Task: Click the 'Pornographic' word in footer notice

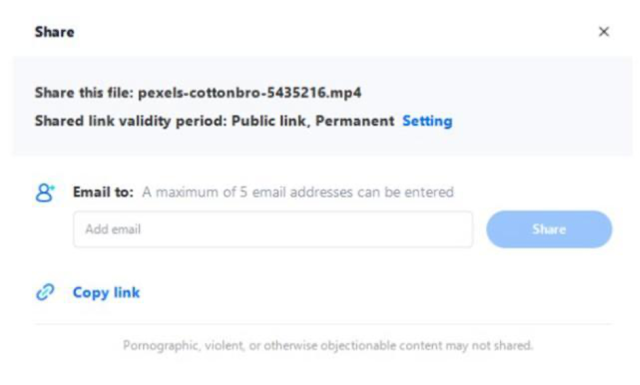Action: pyautogui.click(x=161, y=345)
